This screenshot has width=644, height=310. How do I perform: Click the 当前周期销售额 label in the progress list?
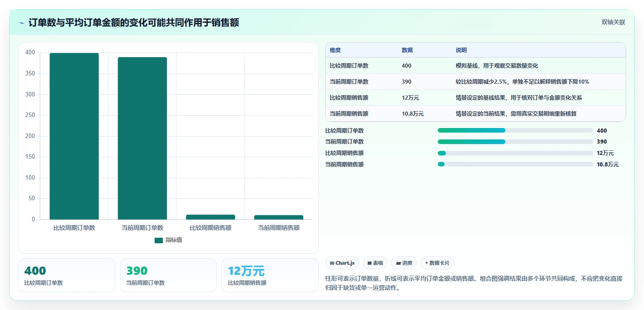click(344, 164)
